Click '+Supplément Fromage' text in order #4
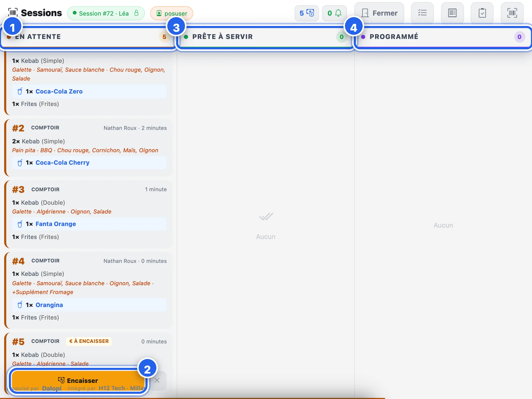Screen dimensions: 532x399 43,292
